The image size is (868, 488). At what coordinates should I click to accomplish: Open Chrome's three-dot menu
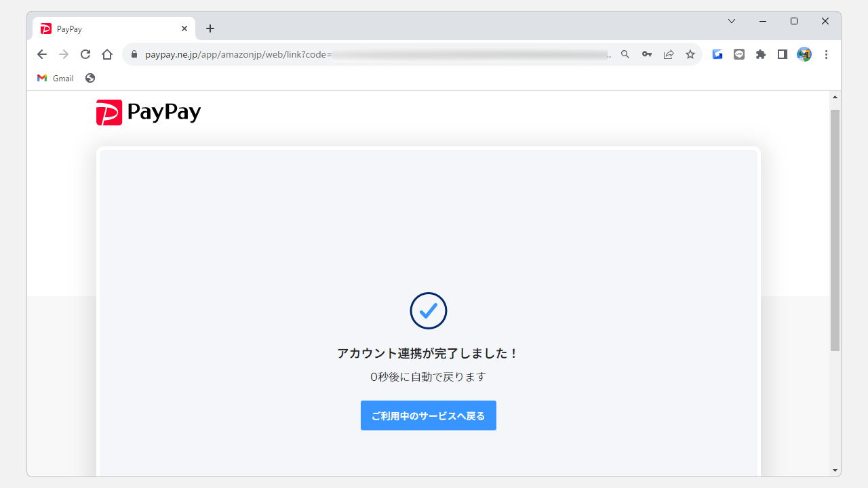[826, 54]
